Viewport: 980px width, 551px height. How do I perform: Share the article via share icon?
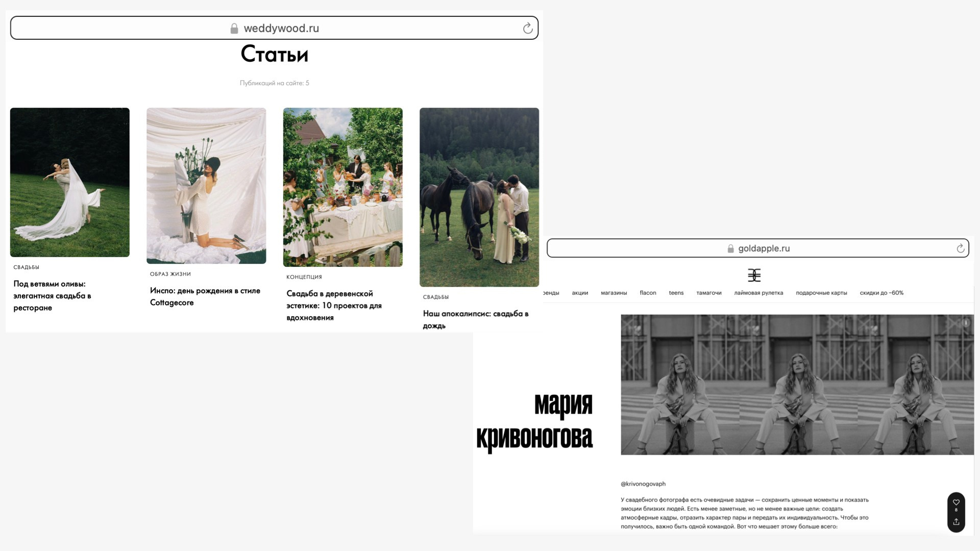coord(956,522)
